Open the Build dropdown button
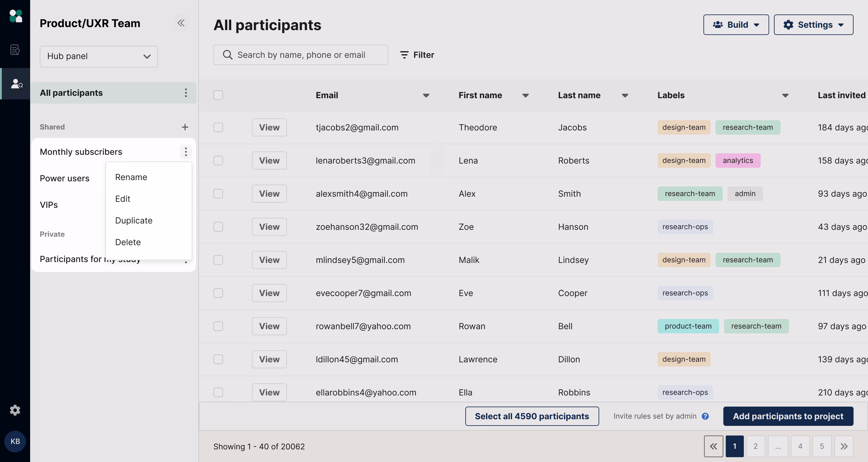Image resolution: width=868 pixels, height=462 pixels. coord(736,25)
